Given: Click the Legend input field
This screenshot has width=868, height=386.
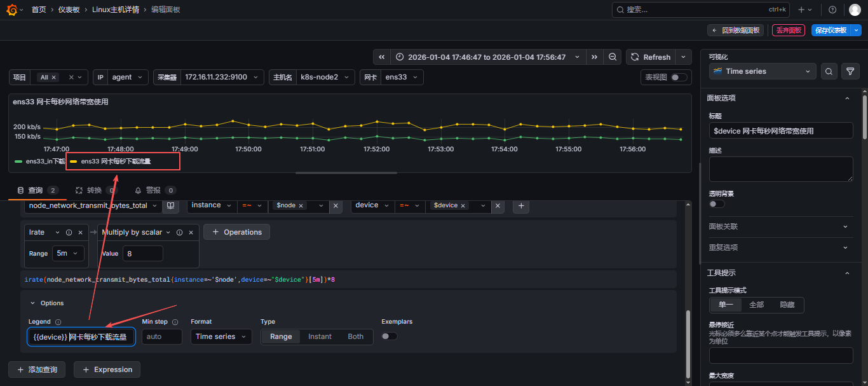Looking at the screenshot, I should (x=81, y=337).
